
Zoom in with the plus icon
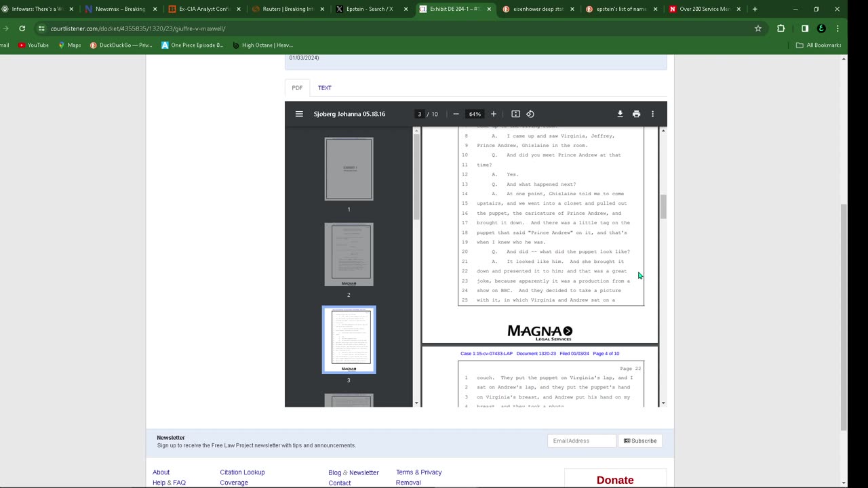tap(494, 114)
